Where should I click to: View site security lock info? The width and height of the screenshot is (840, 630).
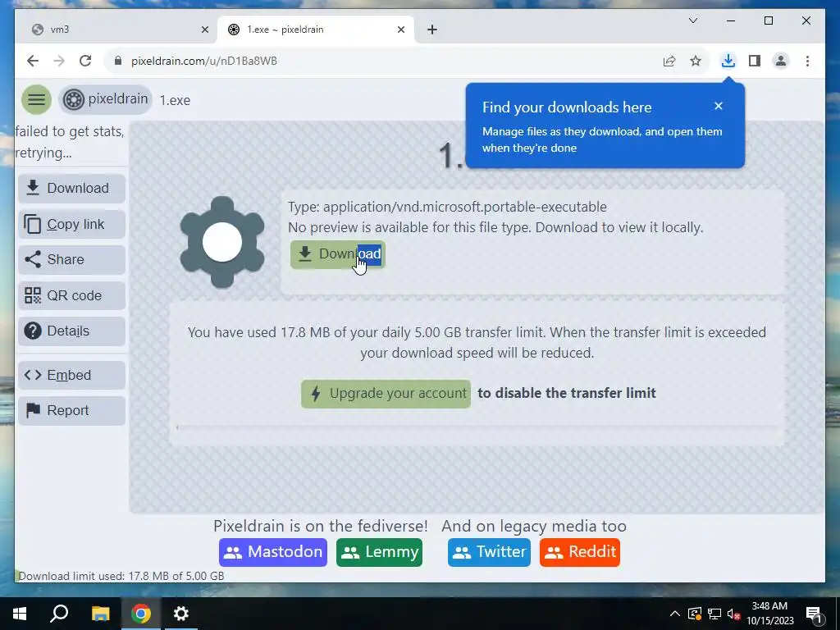118,61
